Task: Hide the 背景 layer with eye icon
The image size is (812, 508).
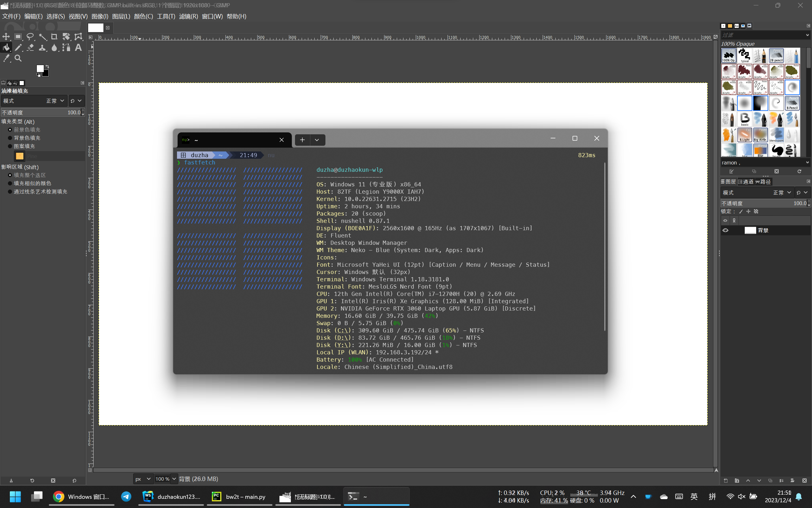Action: (725, 230)
